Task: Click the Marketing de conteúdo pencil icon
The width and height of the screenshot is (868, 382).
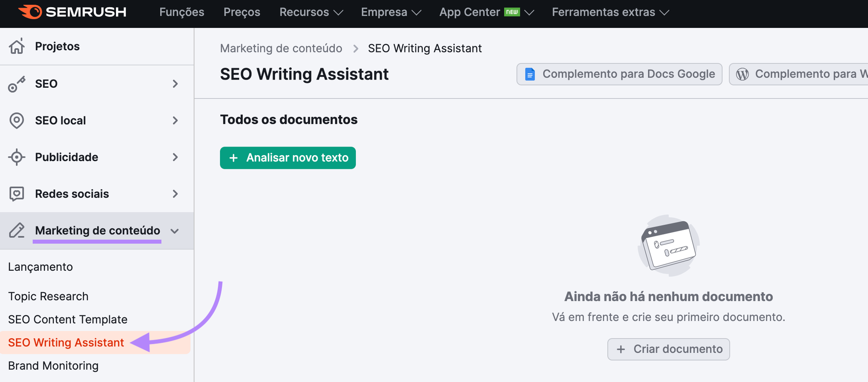Action: (17, 231)
